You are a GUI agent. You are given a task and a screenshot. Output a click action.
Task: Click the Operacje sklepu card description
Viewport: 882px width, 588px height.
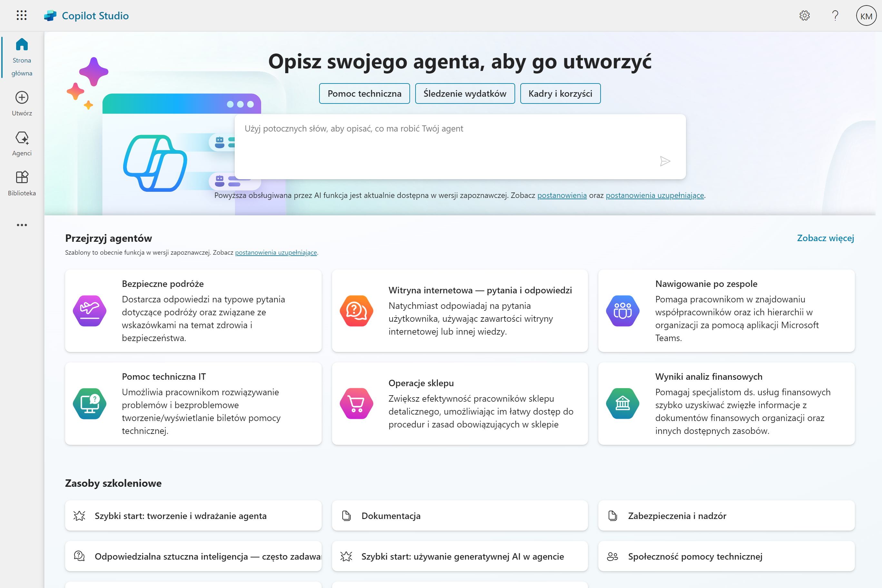(x=481, y=411)
